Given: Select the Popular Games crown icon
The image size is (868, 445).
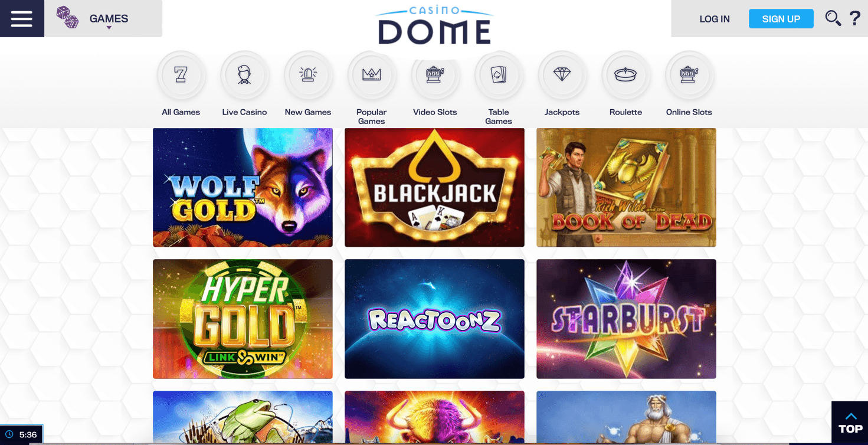Looking at the screenshot, I should (x=372, y=75).
